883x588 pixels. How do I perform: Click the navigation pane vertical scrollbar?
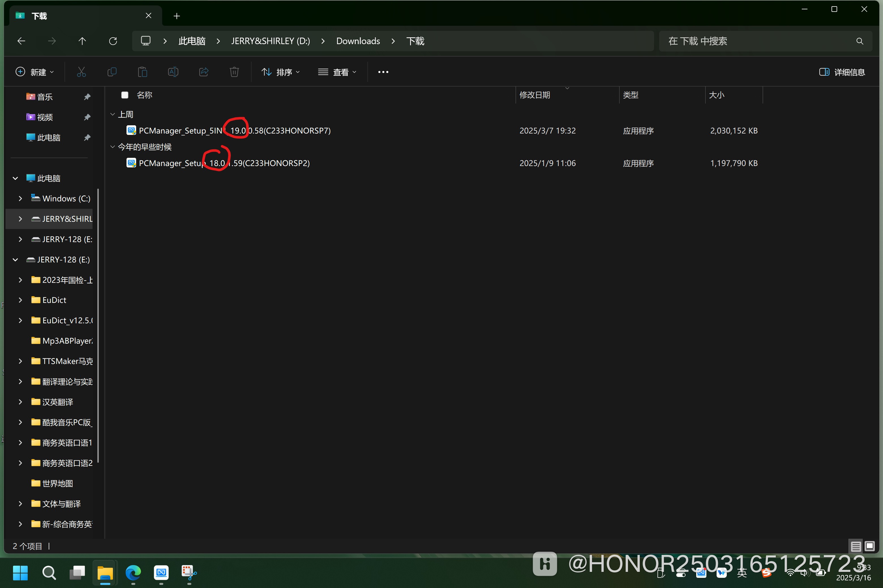[98, 326]
